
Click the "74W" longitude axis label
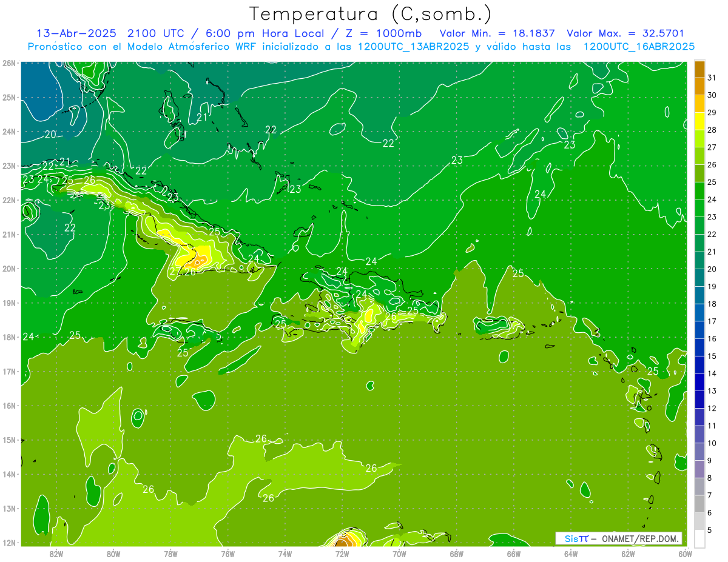point(285,554)
